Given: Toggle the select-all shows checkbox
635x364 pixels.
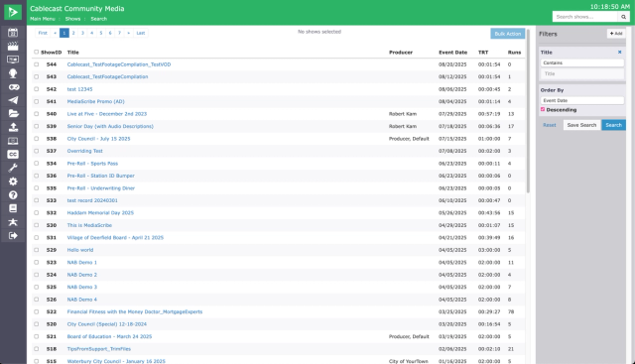Looking at the screenshot, I should point(37,52).
